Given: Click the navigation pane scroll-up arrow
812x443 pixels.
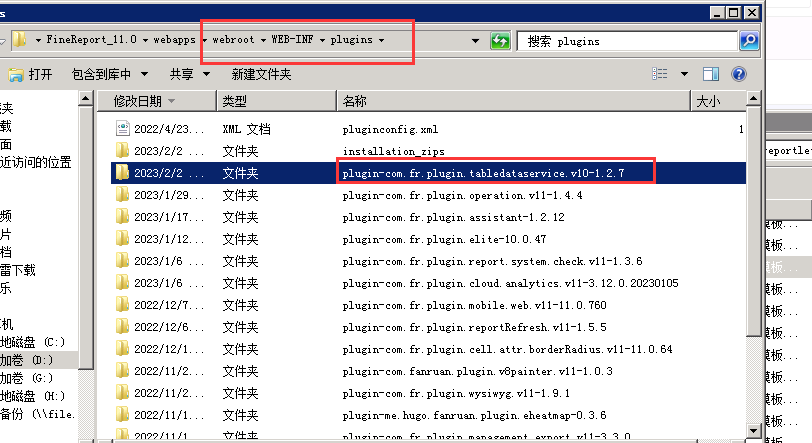Looking at the screenshot, I should pyautogui.click(x=85, y=98).
